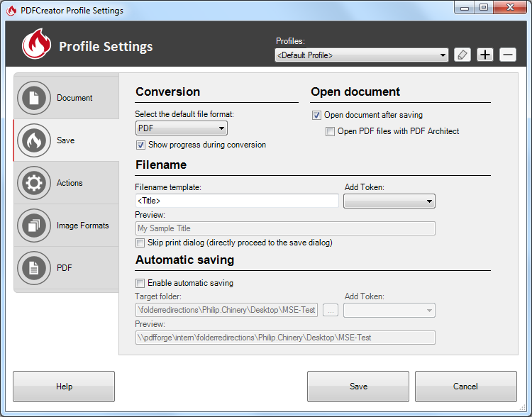Image resolution: width=532 pixels, height=417 pixels.
Task: Click the gear Actions icon in sidebar
Action: click(33, 183)
